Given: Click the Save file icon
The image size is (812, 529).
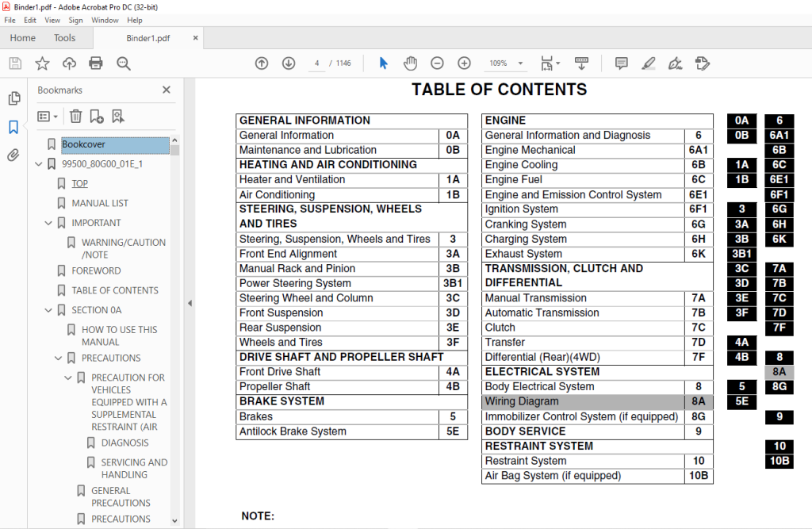Looking at the screenshot, I should click(16, 63).
